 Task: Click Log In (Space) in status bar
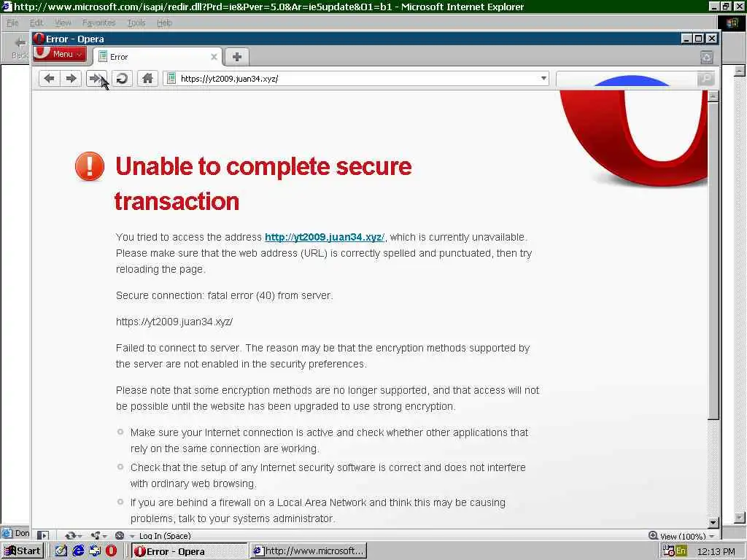point(165,536)
